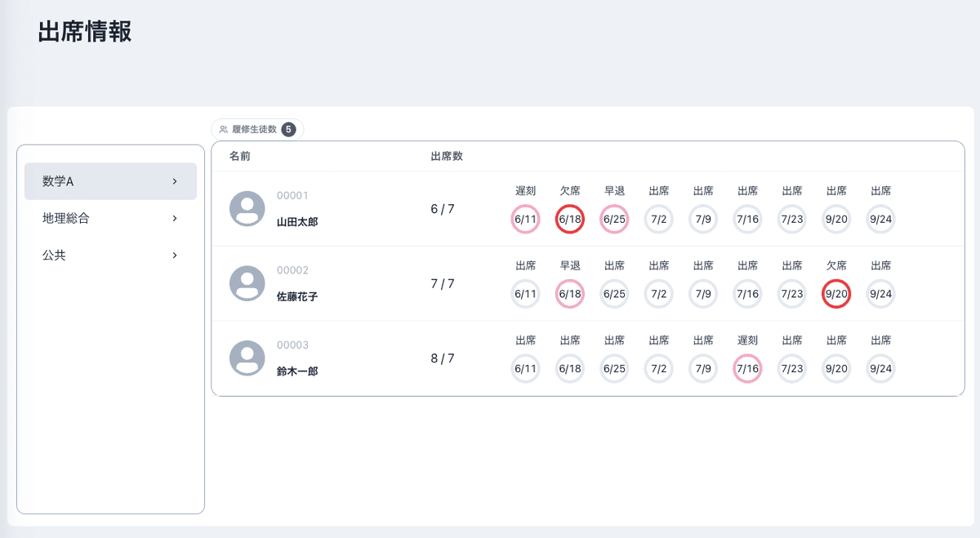Open the 公共 subject item
Image resolution: width=980 pixels, height=538 pixels.
(110, 256)
